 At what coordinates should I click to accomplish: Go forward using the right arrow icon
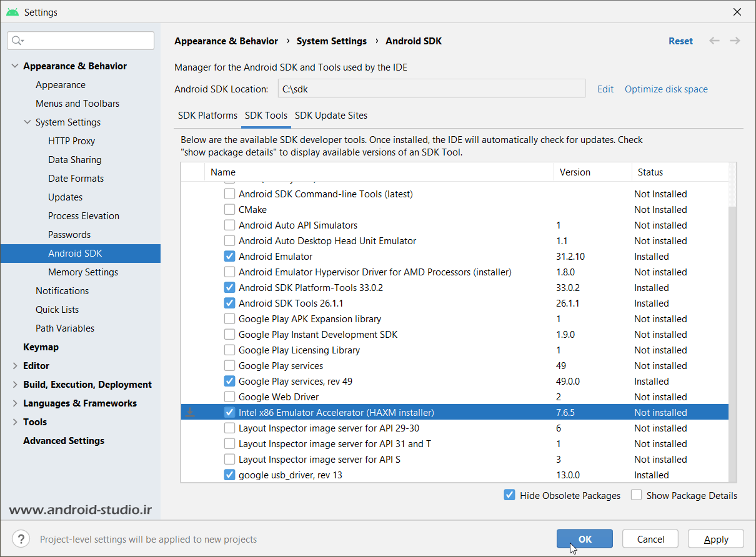pyautogui.click(x=735, y=41)
